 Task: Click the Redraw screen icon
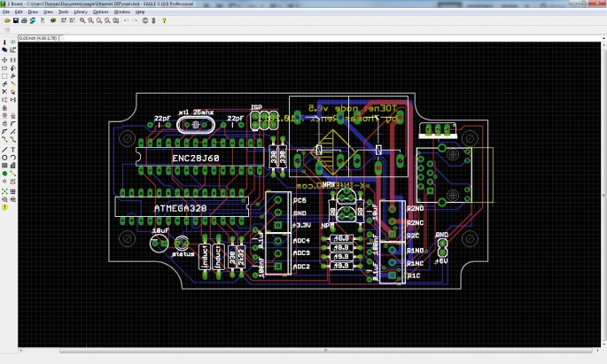[107, 20]
